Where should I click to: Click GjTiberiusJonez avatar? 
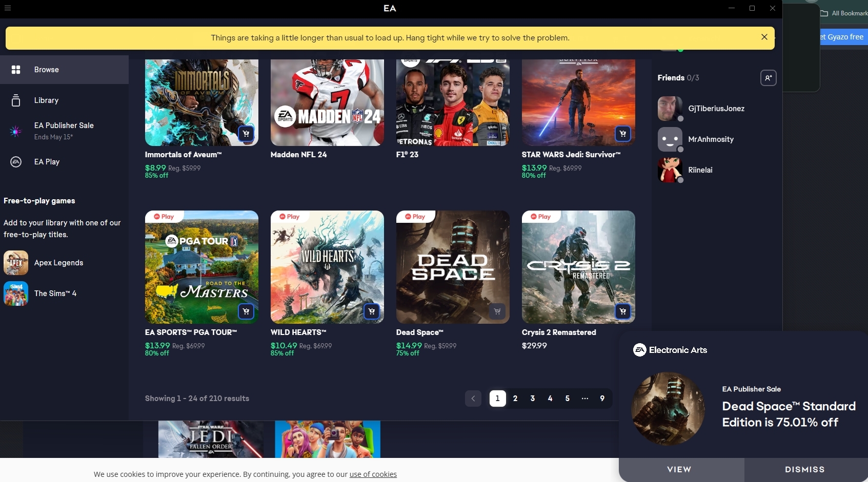[670, 109]
